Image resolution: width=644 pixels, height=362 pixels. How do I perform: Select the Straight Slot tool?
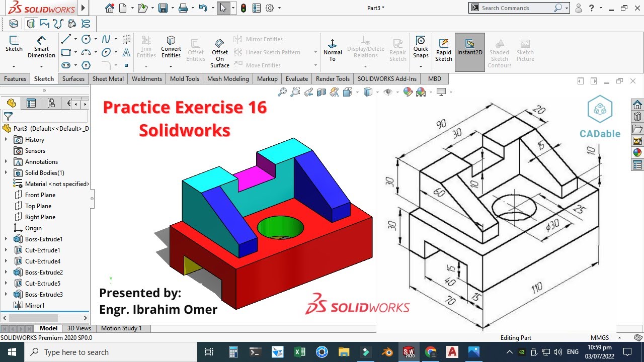(66, 65)
